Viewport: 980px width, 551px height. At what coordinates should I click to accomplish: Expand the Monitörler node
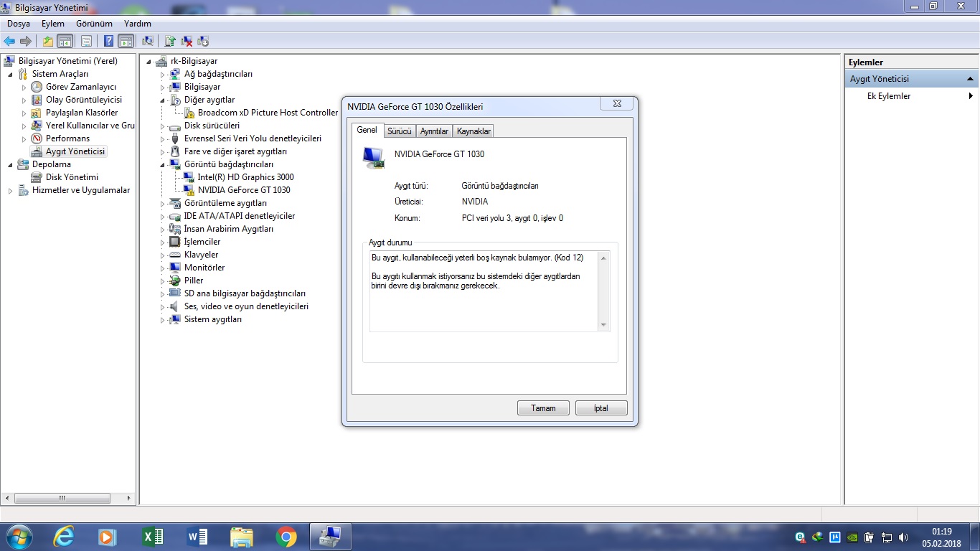[163, 268]
